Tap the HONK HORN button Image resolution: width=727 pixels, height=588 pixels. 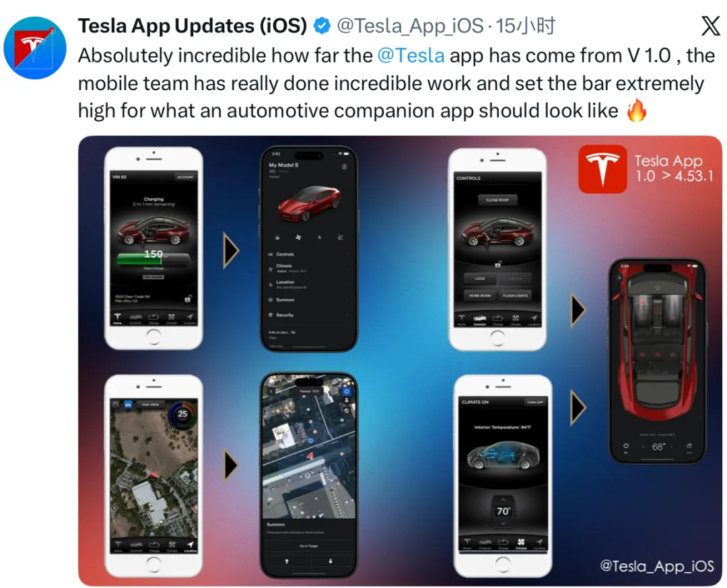[x=480, y=295]
